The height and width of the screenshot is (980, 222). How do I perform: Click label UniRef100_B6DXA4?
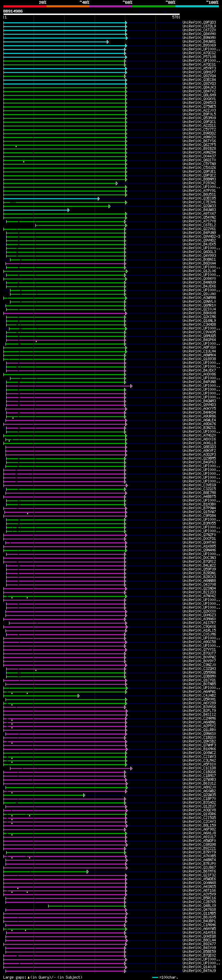(199, 263)
